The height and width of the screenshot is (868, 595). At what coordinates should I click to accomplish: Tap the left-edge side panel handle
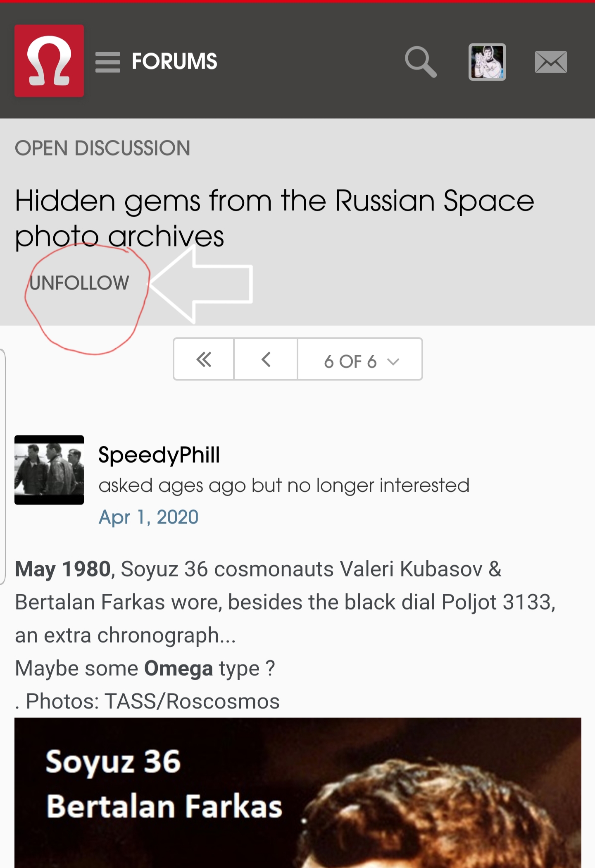(x=2, y=466)
